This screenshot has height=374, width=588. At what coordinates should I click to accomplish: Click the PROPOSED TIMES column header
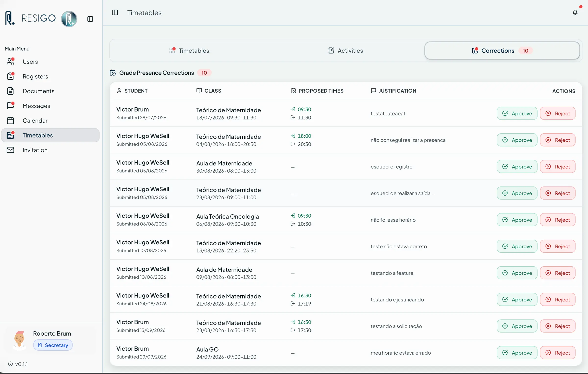(317, 91)
